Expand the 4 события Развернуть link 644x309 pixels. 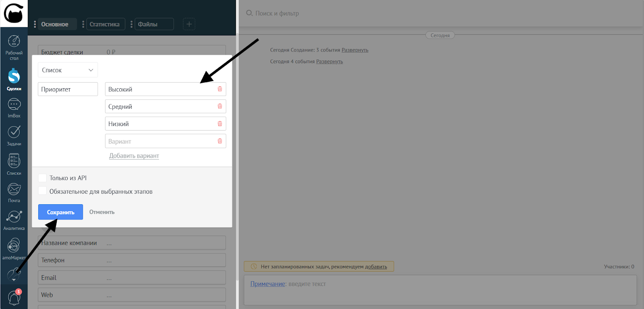pyautogui.click(x=329, y=62)
